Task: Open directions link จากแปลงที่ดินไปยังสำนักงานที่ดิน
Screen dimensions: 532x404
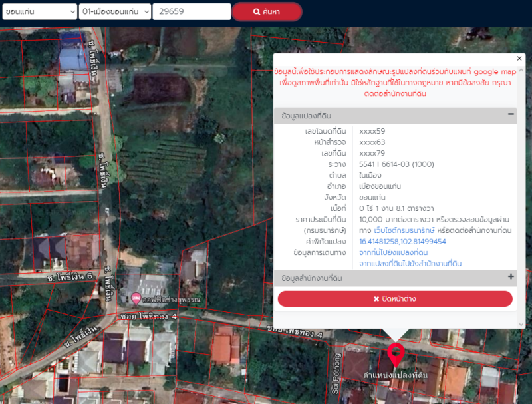Action: pyautogui.click(x=410, y=264)
